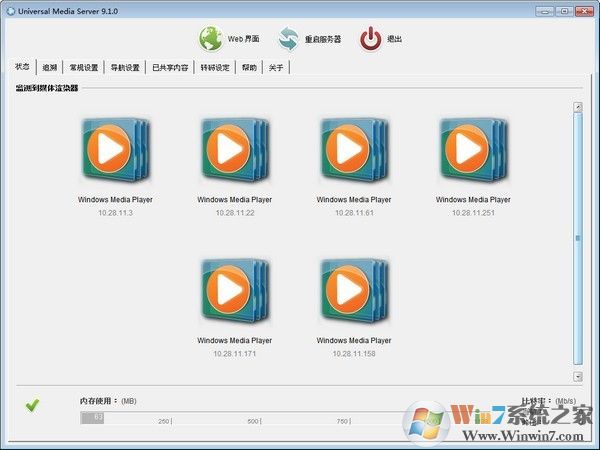Click the Windows Media Player label above 10.28.11.3

click(x=115, y=200)
